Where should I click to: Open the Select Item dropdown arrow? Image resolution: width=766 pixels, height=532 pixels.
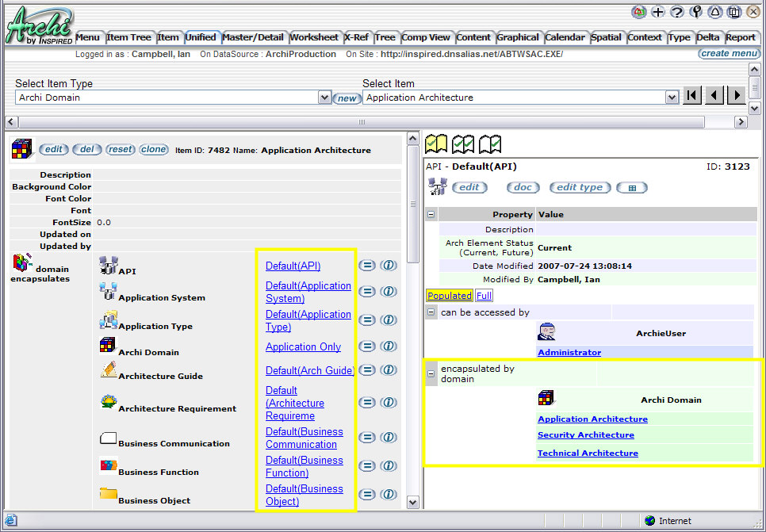click(x=672, y=98)
